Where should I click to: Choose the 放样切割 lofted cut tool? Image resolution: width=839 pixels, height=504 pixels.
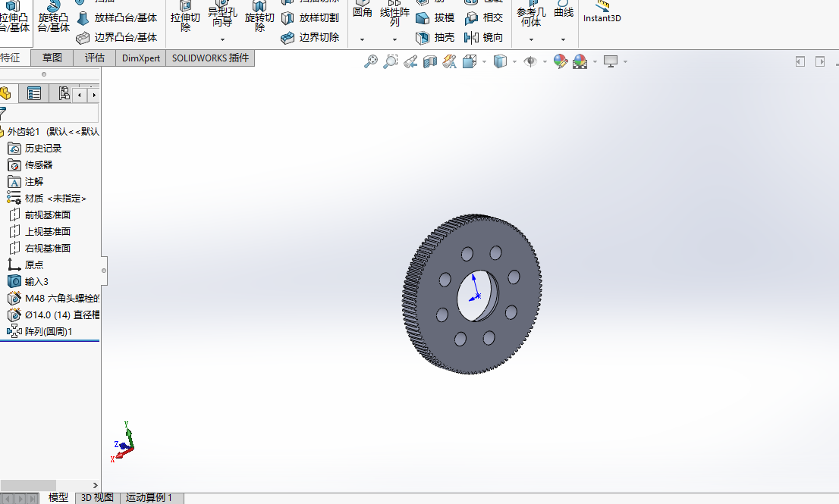[x=310, y=17]
